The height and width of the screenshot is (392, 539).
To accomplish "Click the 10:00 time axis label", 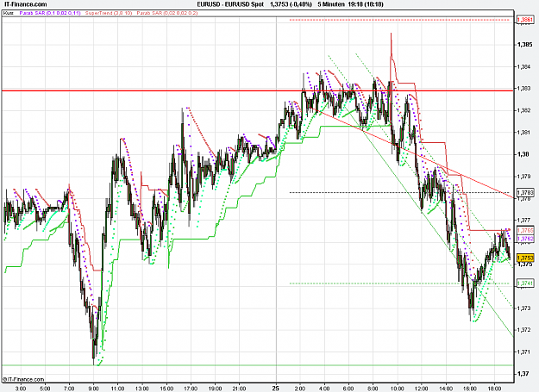I will (397, 389).
